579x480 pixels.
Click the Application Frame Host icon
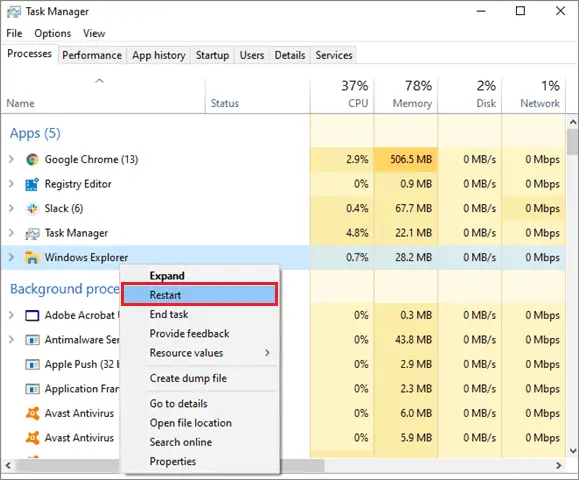[x=32, y=389]
